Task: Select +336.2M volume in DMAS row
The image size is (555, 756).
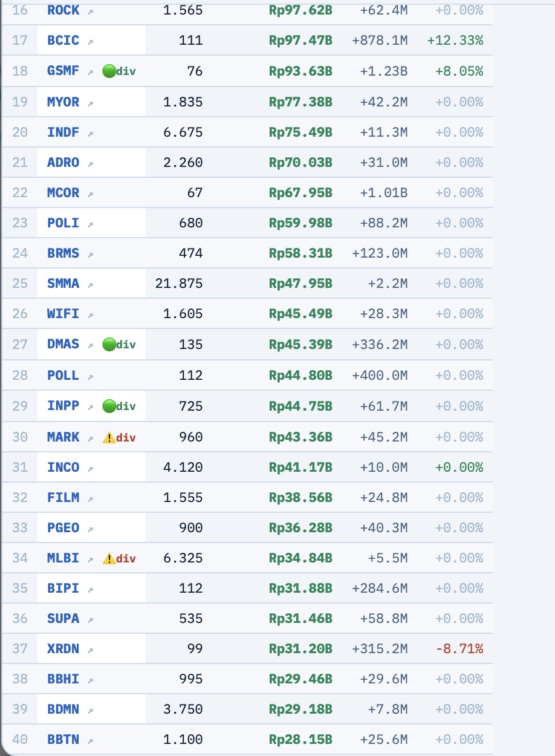Action: coord(380,344)
